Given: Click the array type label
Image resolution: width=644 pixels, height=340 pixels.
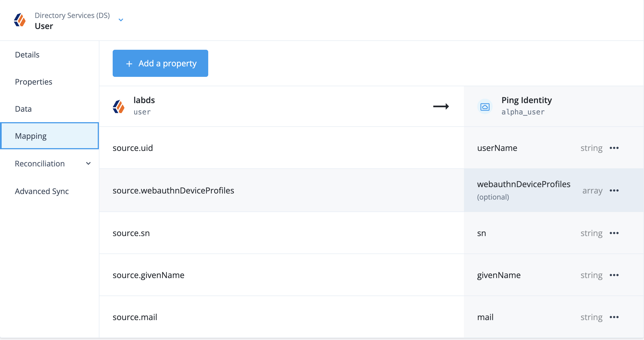Looking at the screenshot, I should [x=592, y=190].
